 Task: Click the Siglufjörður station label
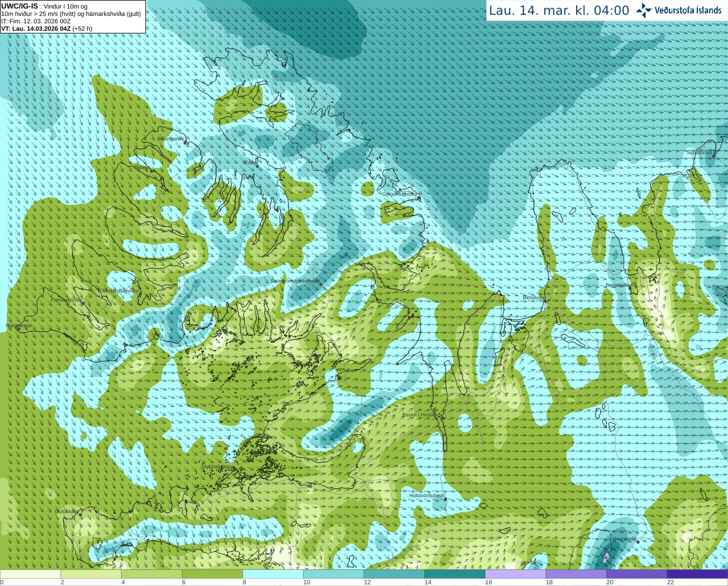(700, 152)
